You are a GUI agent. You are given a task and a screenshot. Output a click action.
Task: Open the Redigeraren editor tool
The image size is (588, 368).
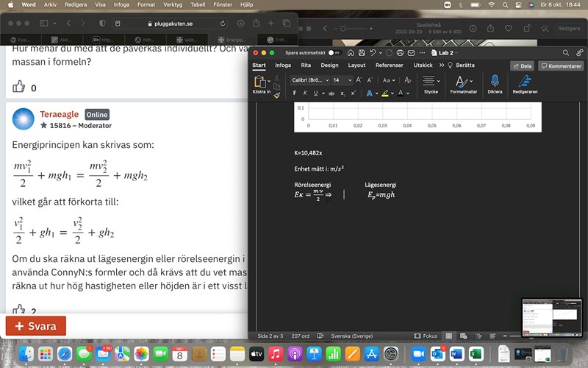pyautogui.click(x=525, y=82)
